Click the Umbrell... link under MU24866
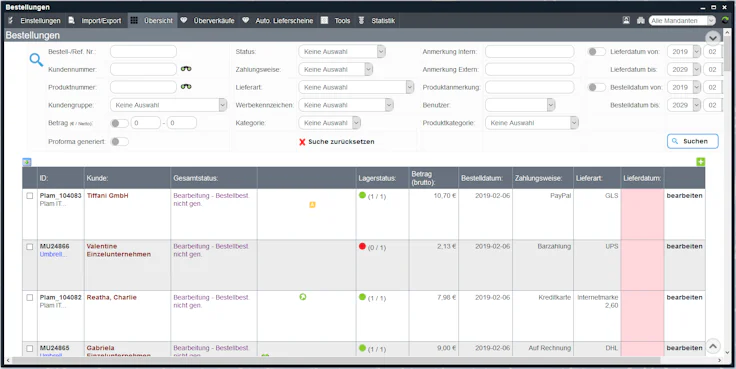 point(53,254)
